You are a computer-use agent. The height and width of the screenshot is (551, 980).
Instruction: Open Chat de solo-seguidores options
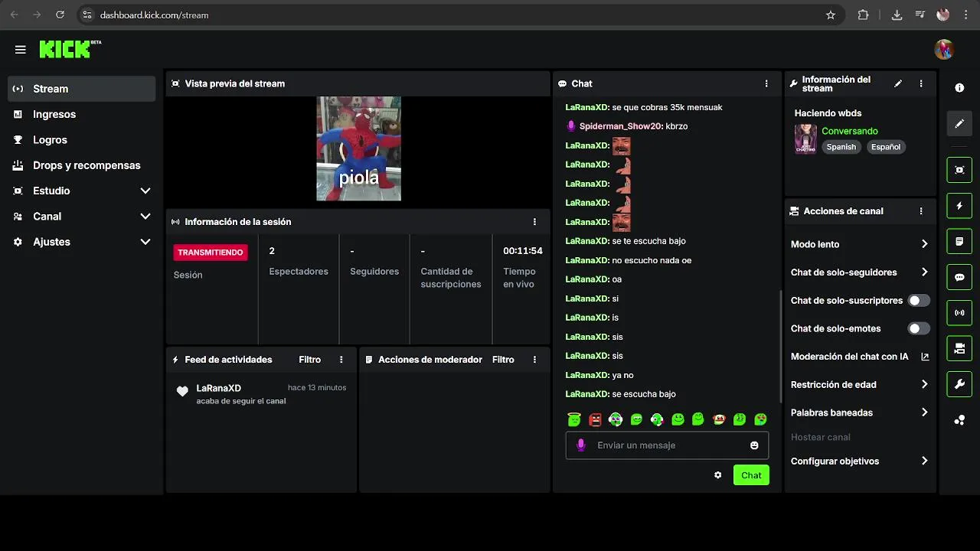tap(860, 272)
